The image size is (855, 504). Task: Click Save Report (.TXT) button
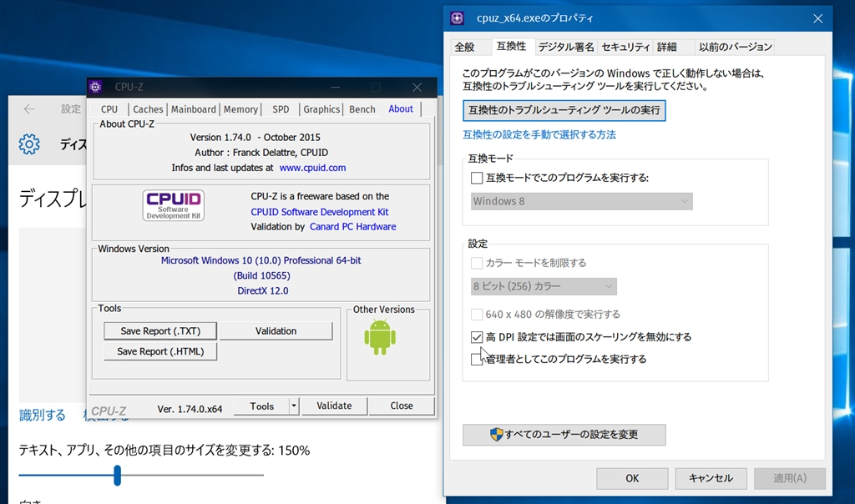click(x=160, y=330)
